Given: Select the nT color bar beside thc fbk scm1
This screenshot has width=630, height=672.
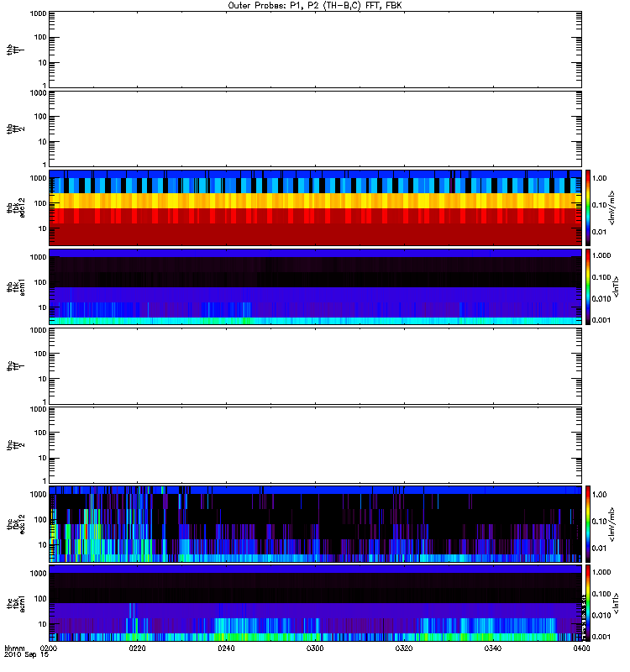Looking at the screenshot, I should coord(588,603).
